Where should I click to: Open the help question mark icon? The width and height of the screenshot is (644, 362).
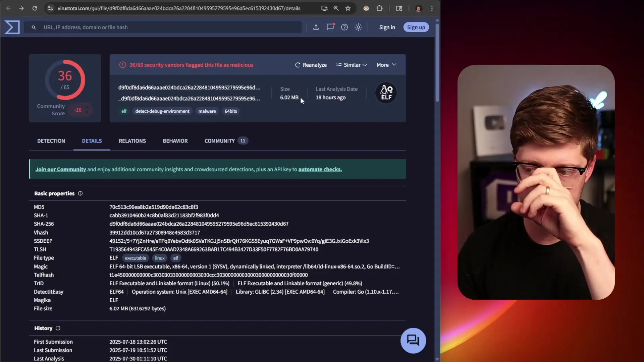[x=344, y=27]
